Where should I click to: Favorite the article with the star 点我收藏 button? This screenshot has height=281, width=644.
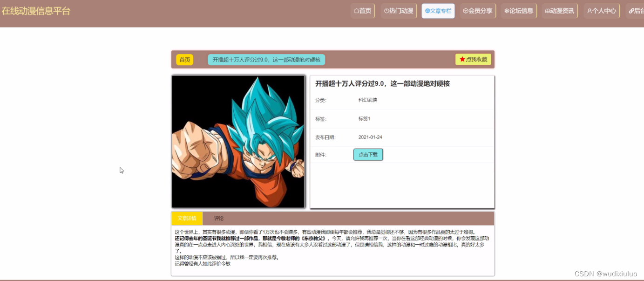(x=473, y=59)
